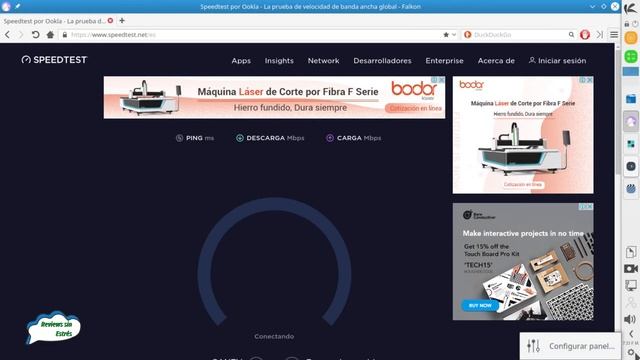Click the display monitor tray icon
Image resolution: width=640 pixels, height=360 pixels.
click(x=631, y=286)
